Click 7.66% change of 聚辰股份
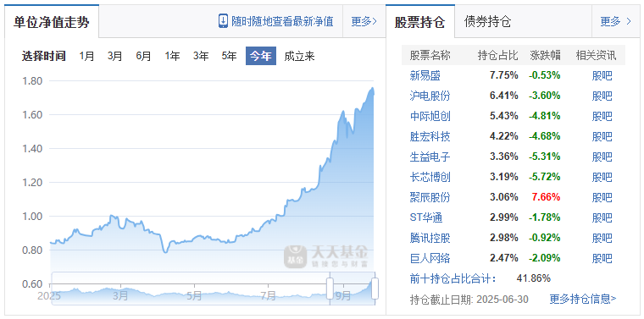 tap(547, 197)
